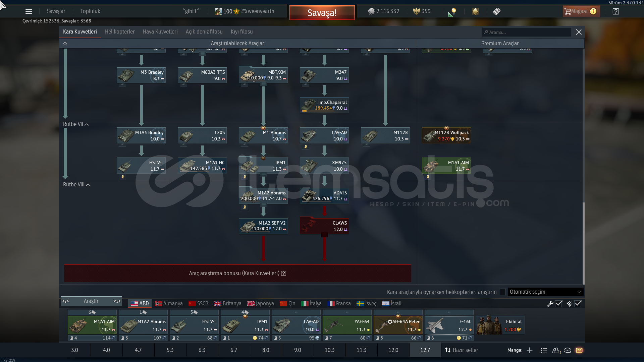The height and width of the screenshot is (362, 644).
Task: Open the Topluluk menu
Action: pos(90,11)
